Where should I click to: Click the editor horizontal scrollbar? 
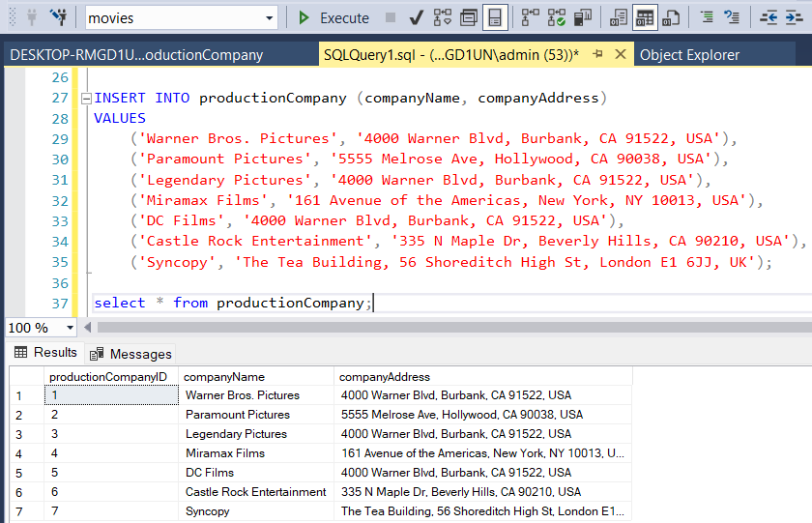454,328
